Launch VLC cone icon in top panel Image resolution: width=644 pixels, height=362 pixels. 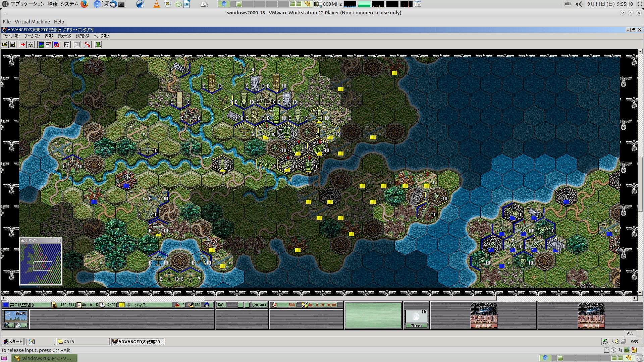point(157,4)
